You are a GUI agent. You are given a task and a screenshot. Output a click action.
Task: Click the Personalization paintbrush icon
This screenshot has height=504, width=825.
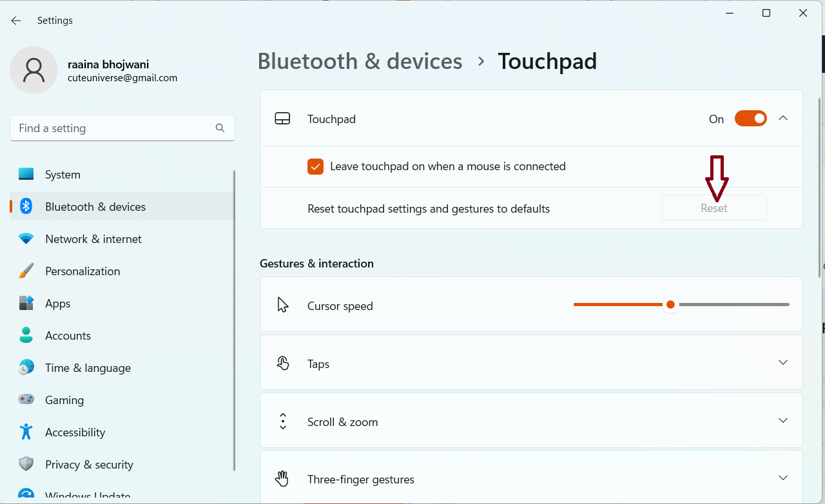tap(26, 271)
